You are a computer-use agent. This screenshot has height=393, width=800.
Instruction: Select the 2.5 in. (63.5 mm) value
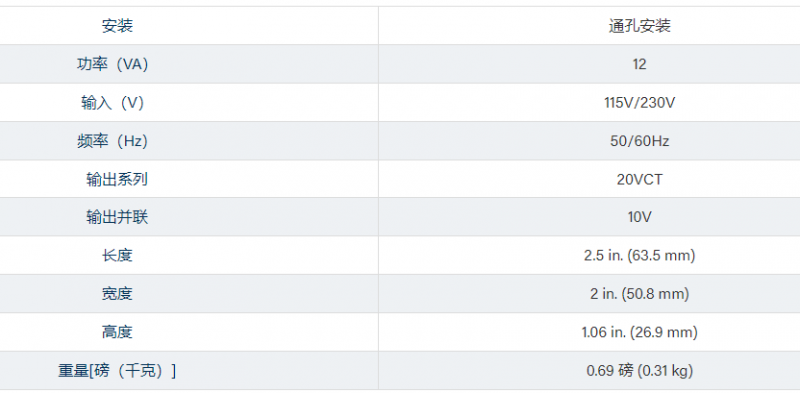click(x=640, y=255)
